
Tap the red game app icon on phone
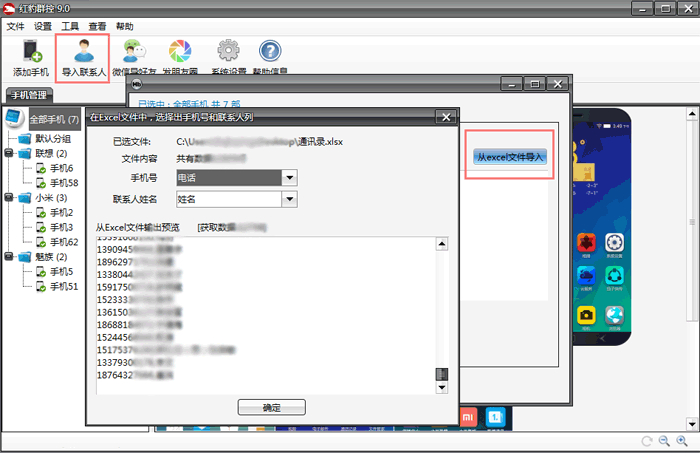pyautogui.click(x=586, y=242)
